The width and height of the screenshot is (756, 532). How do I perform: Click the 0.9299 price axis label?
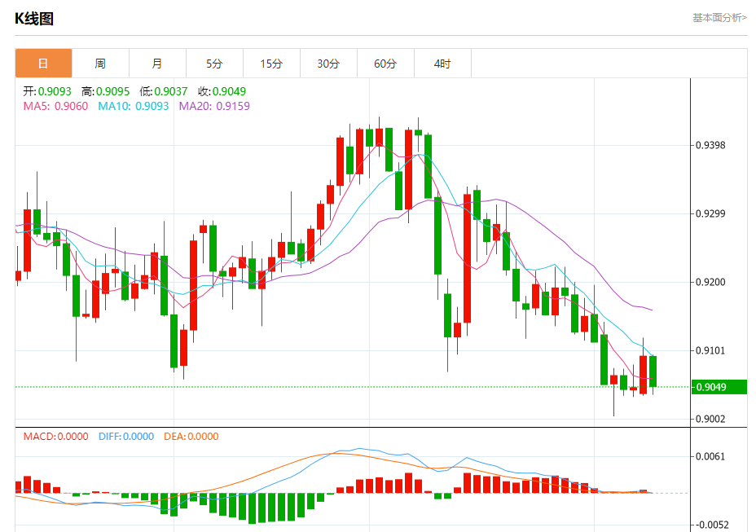[x=710, y=213]
